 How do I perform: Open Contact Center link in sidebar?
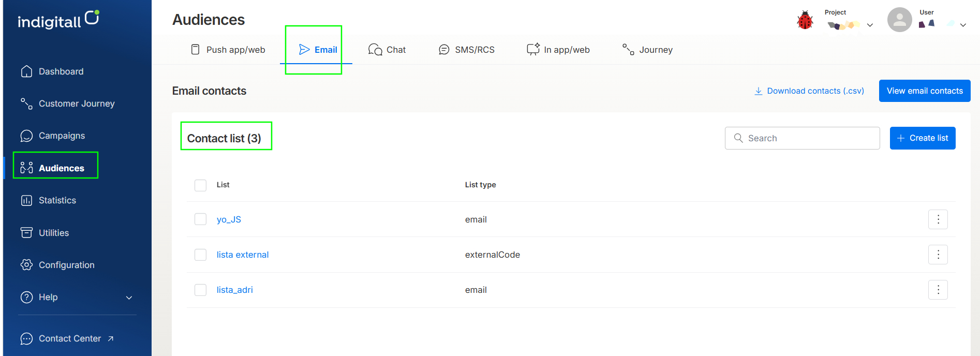(x=70, y=338)
